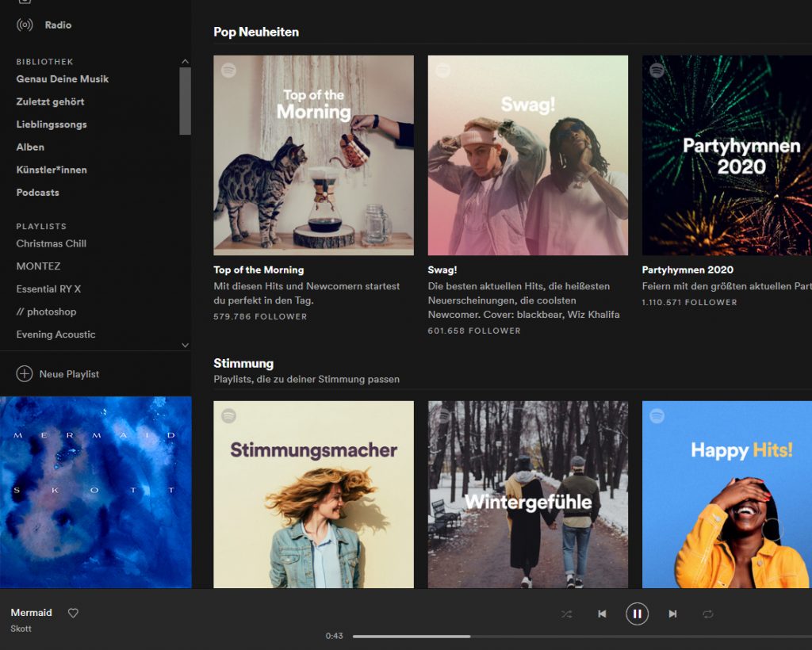Toggle shuffle playback
This screenshot has width=812, height=650.
coord(566,614)
